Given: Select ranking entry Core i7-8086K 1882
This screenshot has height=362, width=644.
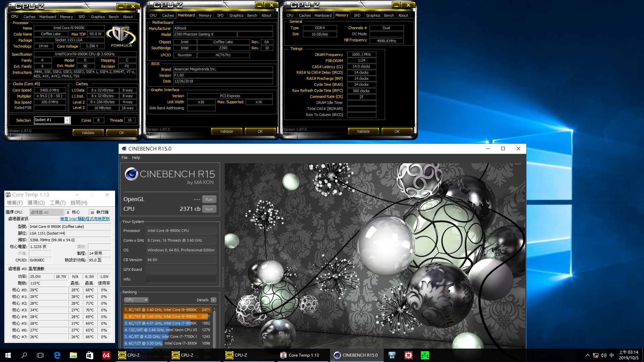Looking at the screenshot, I should [167, 323].
